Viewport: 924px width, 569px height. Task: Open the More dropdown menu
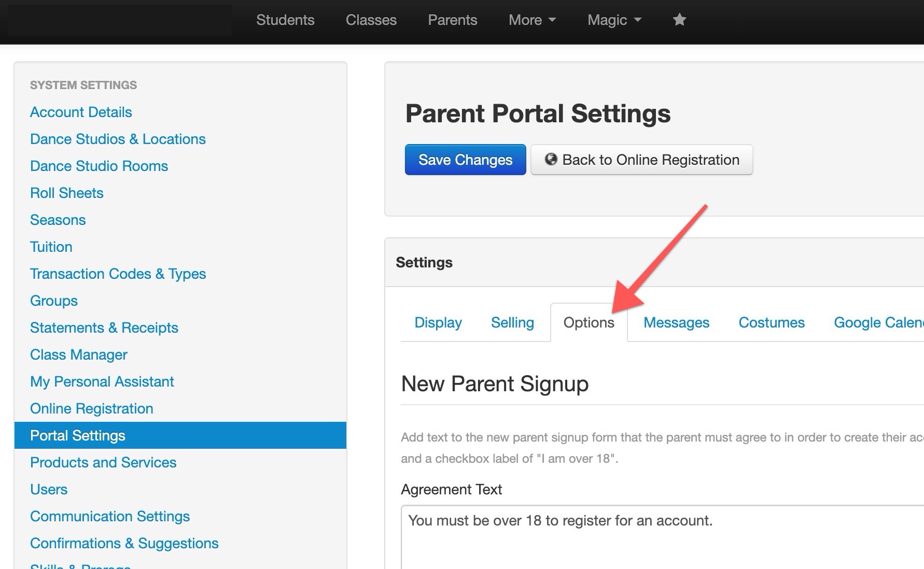[x=532, y=20]
